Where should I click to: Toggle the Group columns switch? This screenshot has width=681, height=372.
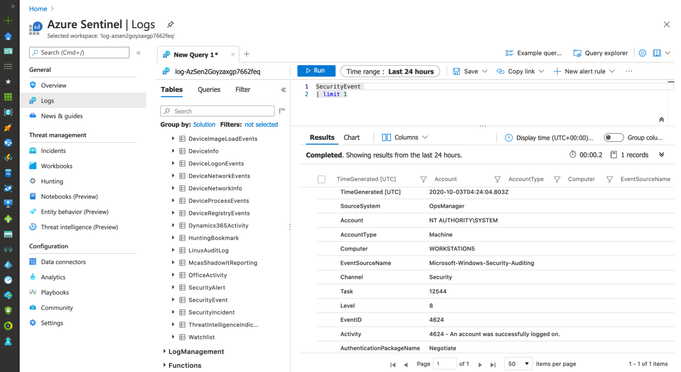[x=614, y=138]
